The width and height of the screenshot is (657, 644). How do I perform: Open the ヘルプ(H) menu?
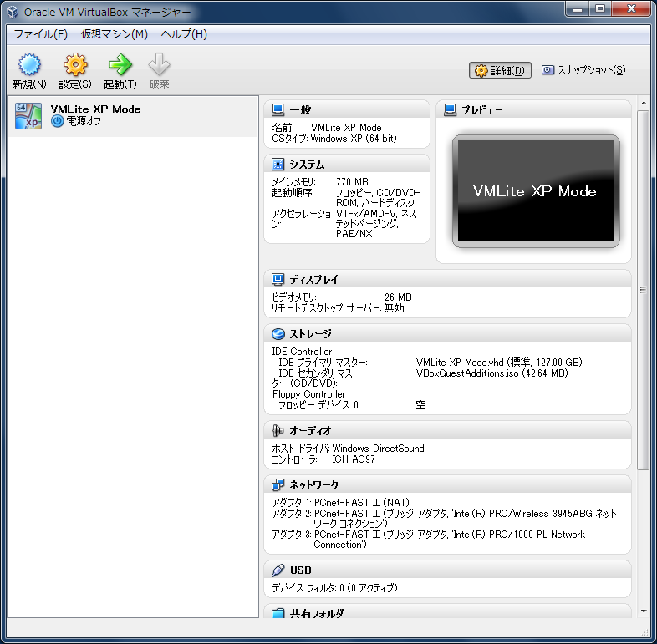[x=184, y=34]
